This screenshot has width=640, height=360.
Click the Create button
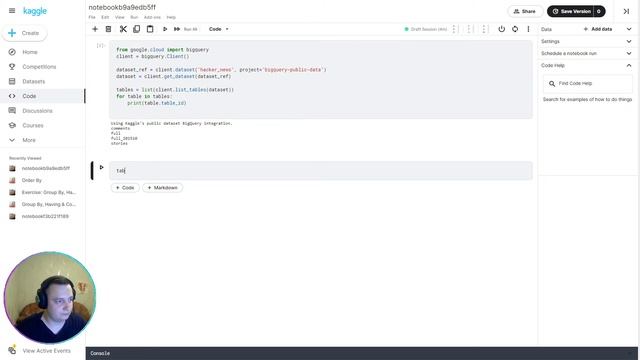pos(24,33)
